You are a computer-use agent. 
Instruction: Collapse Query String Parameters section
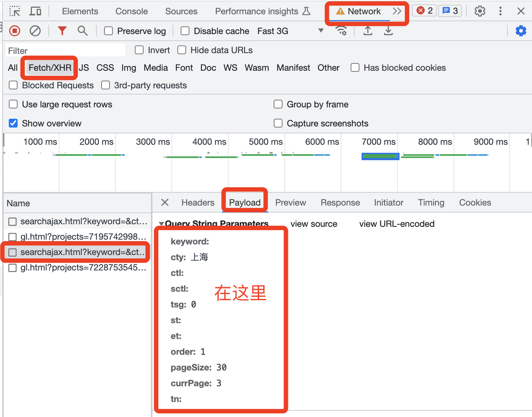pos(161,224)
